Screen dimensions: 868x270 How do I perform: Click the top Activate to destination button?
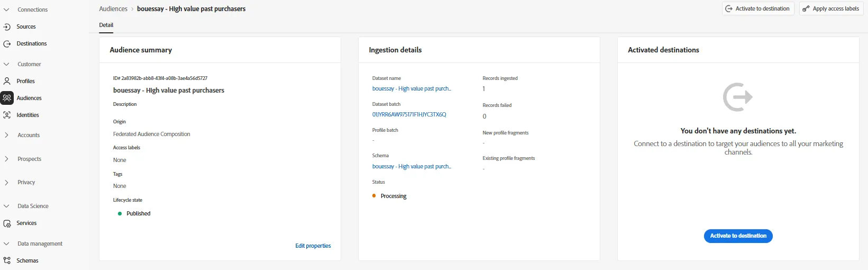click(758, 8)
